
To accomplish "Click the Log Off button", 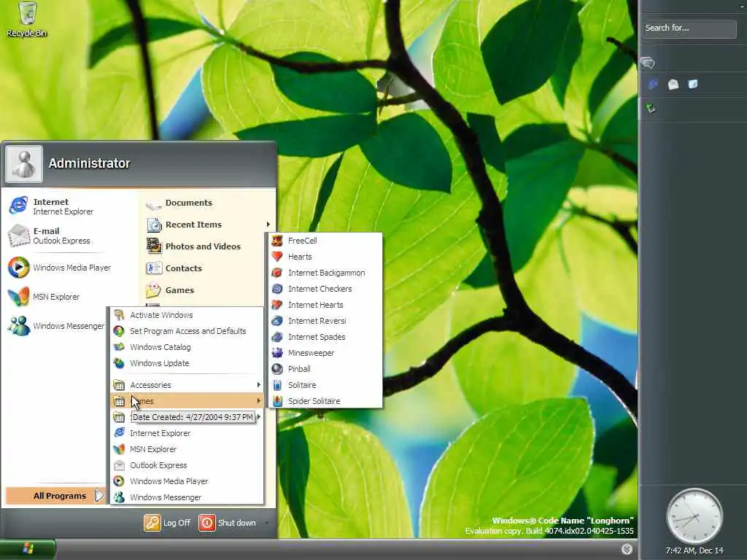I will pos(167,523).
